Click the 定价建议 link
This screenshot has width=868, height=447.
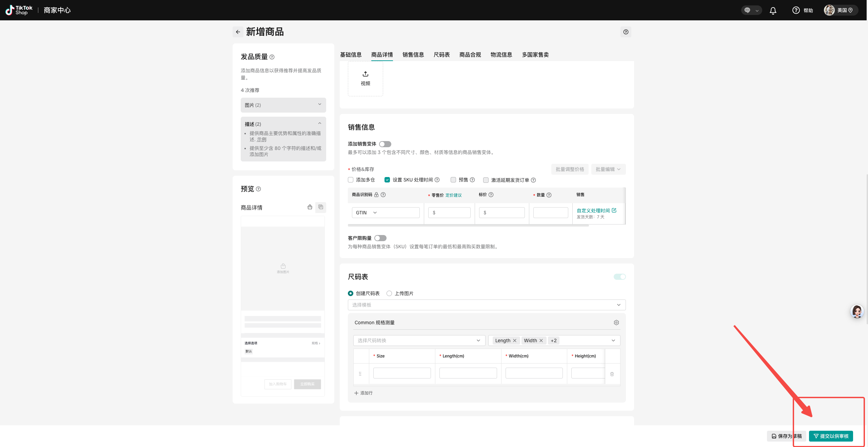click(x=453, y=195)
